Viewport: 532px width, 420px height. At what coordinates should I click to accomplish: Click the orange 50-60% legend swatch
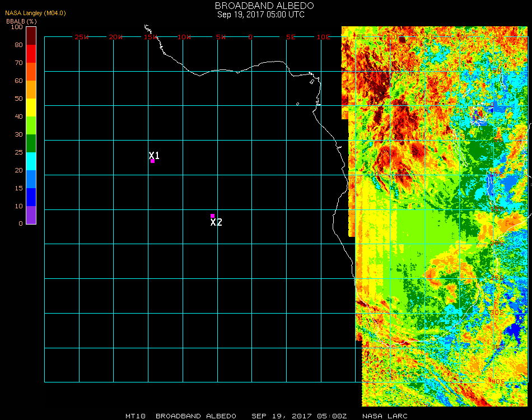(31, 90)
